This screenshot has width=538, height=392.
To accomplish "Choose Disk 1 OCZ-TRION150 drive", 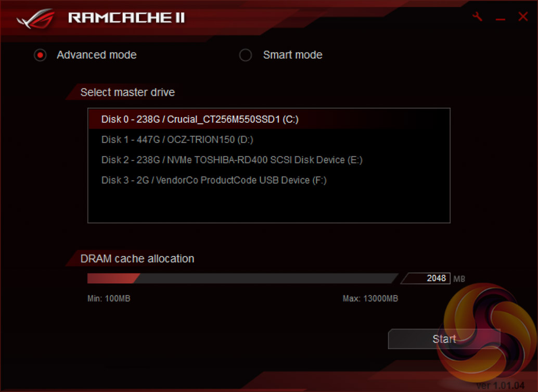I will (269, 140).
